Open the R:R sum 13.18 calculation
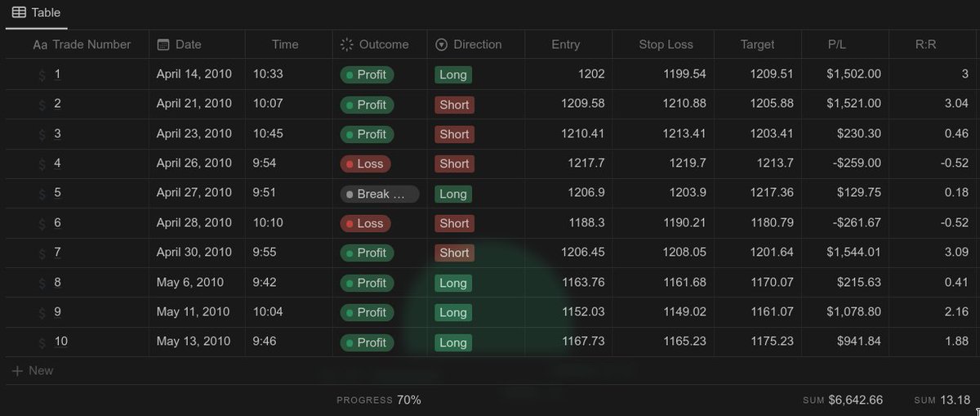 tap(942, 400)
